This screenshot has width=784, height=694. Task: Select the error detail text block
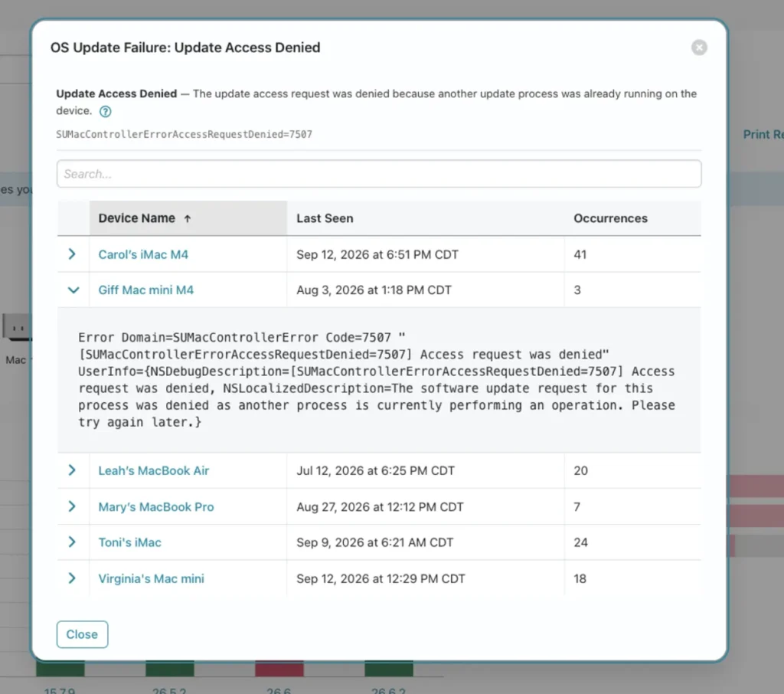[x=377, y=380]
